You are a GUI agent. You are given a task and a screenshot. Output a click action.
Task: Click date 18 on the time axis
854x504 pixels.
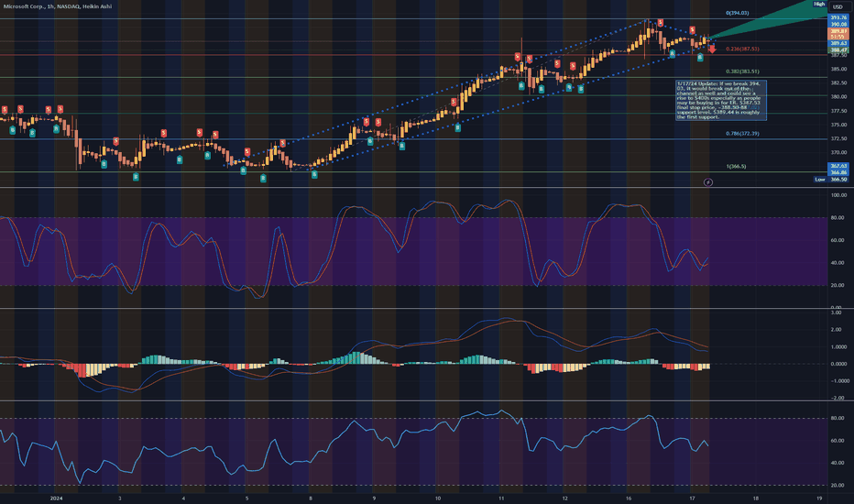click(x=756, y=499)
